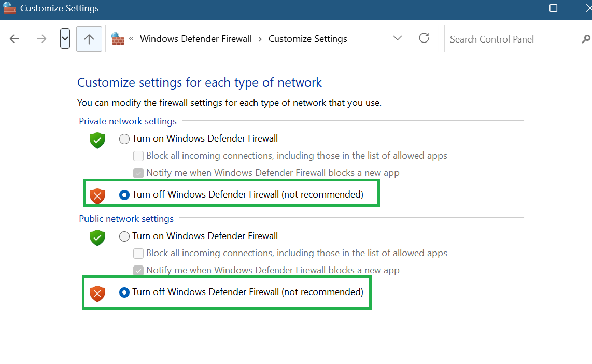
Task: Turn on firewall for private network
Action: [124, 139]
